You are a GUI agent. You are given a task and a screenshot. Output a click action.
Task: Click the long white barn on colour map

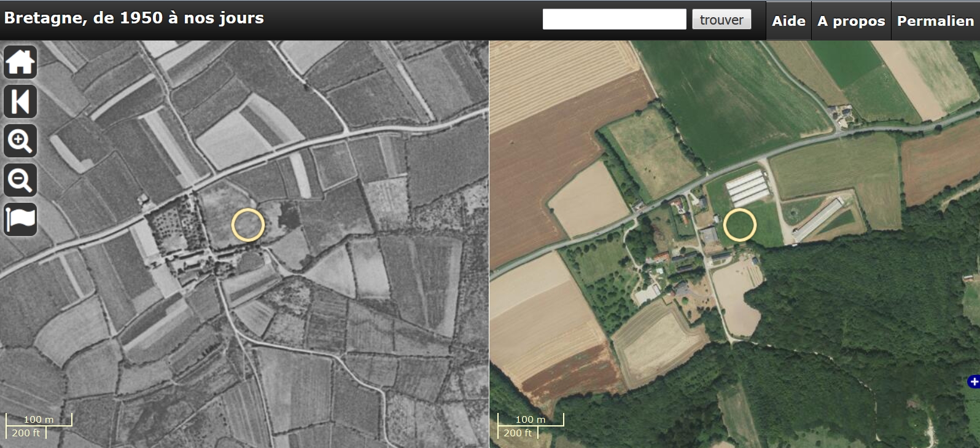[x=817, y=220]
